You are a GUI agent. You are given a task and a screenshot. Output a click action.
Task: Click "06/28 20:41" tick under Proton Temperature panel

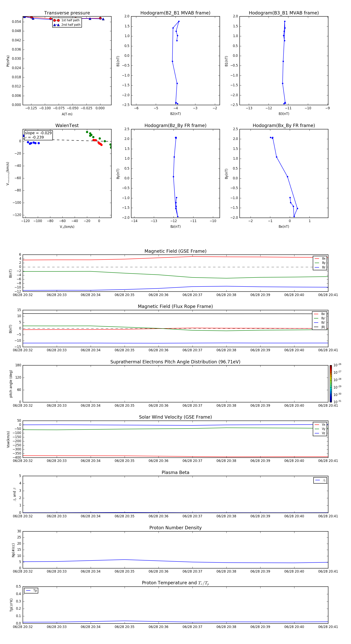tap(328, 627)
